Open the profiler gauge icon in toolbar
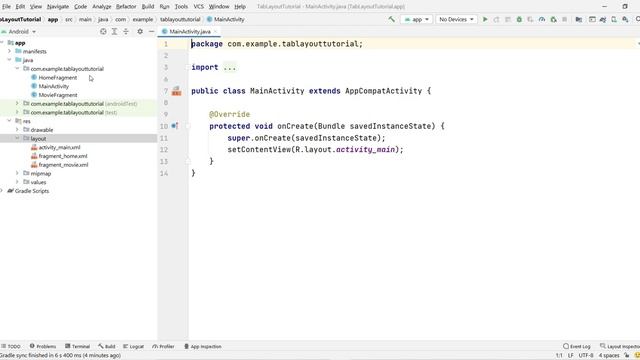This screenshot has width=640, height=360. pos(542,19)
